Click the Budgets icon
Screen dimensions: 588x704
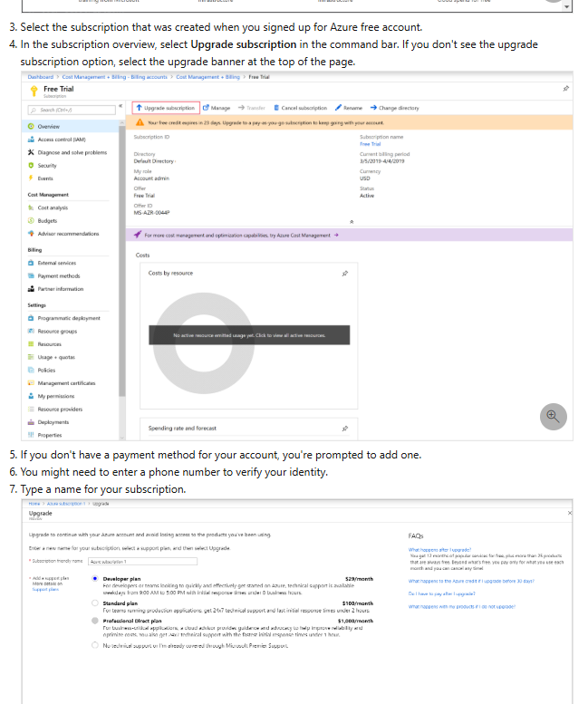31,220
